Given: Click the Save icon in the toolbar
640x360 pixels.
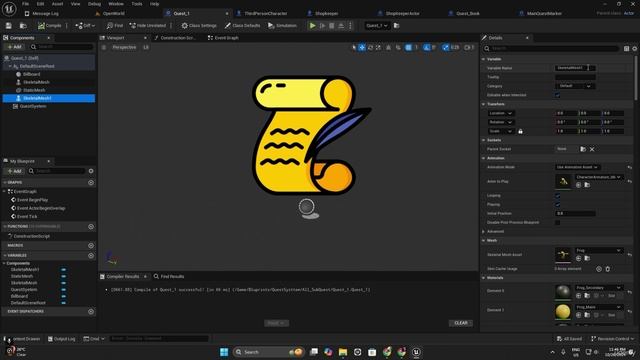Looking at the screenshot, I should (x=9, y=26).
